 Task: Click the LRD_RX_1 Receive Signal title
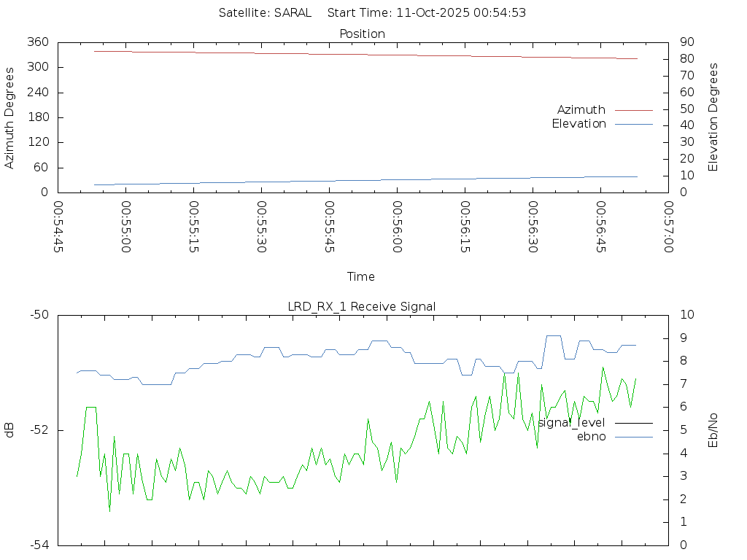click(x=362, y=306)
